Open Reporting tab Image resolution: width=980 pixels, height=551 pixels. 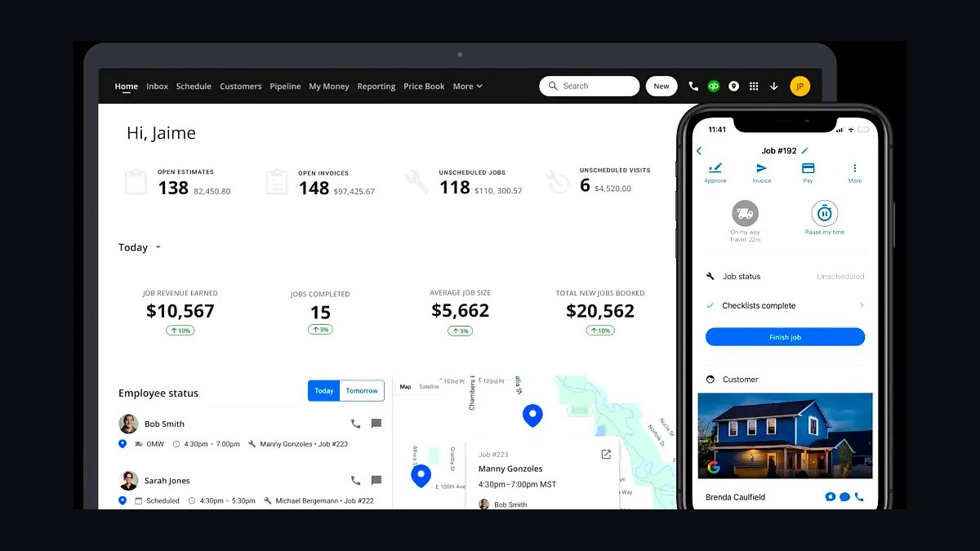click(x=376, y=86)
